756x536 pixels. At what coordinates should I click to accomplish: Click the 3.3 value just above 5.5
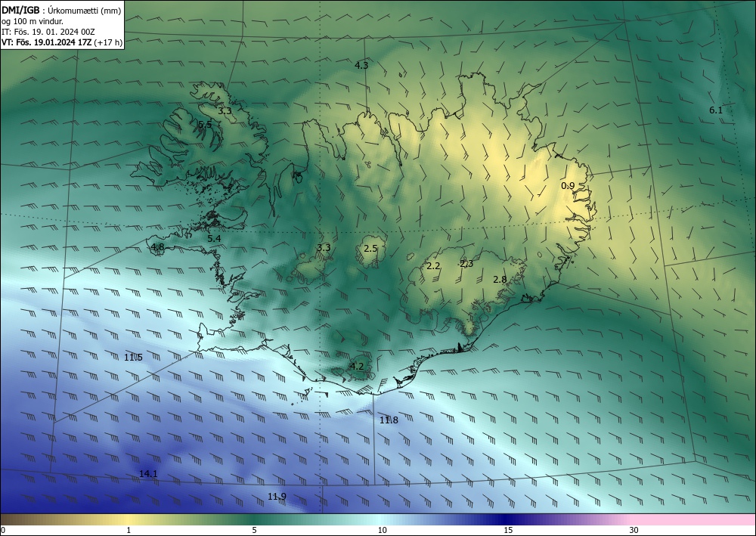tap(225, 111)
